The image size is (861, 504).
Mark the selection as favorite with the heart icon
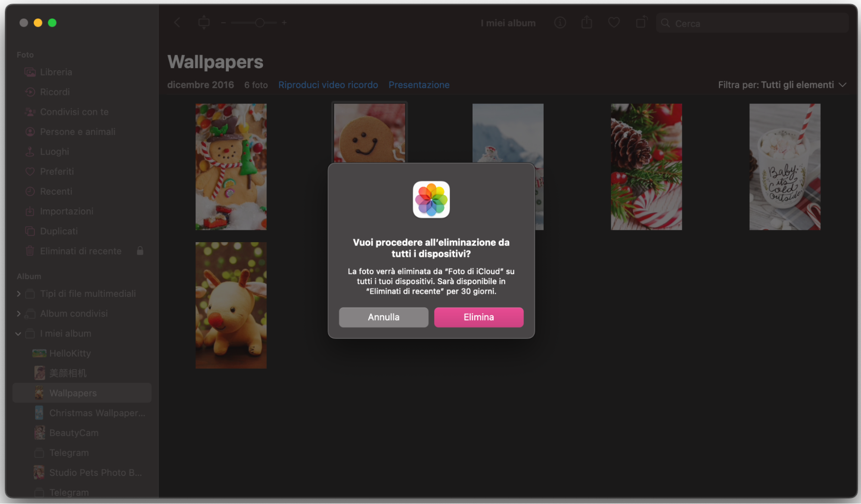pyautogui.click(x=614, y=22)
